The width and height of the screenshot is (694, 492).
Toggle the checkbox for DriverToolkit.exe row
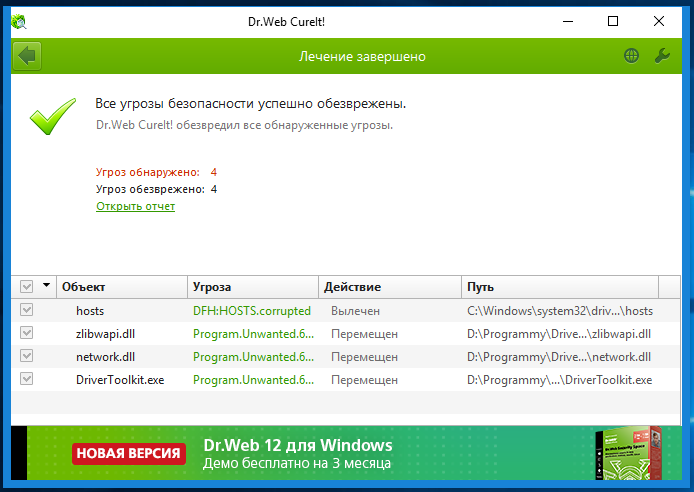coord(27,379)
